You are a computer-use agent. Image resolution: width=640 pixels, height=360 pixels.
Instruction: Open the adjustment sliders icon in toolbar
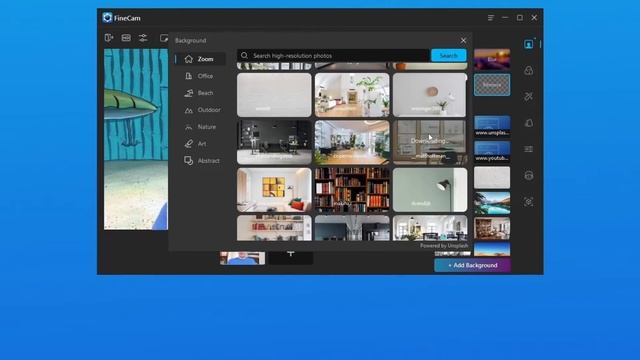tap(143, 38)
